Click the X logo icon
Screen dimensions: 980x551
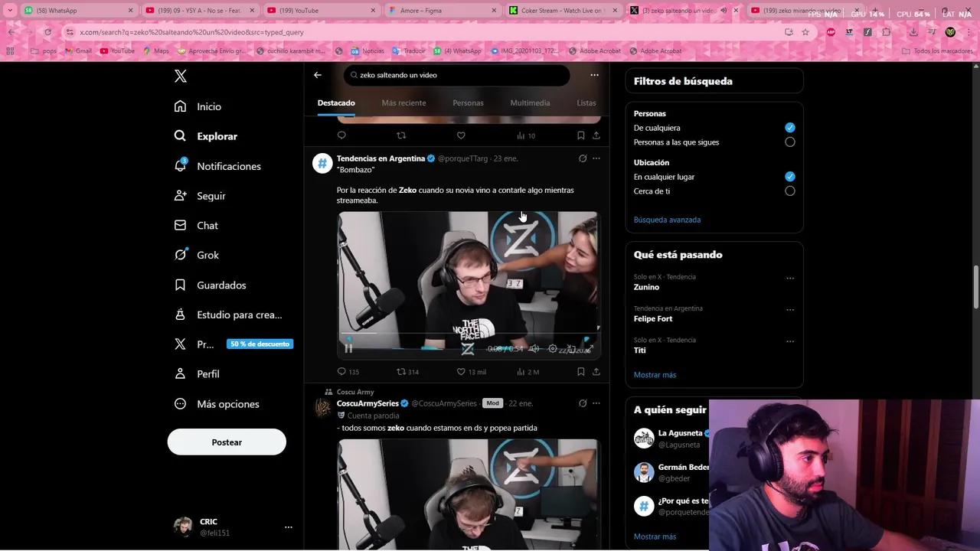[181, 76]
